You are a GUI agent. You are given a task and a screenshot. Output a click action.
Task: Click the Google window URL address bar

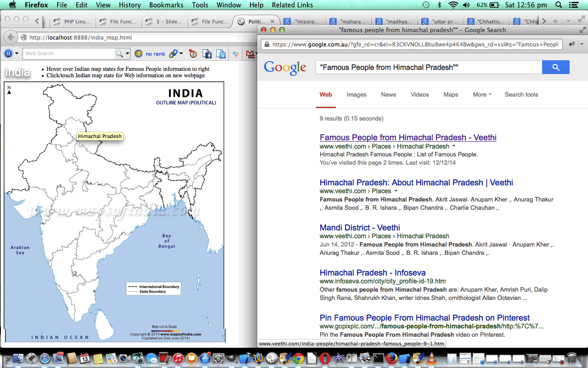(x=411, y=44)
